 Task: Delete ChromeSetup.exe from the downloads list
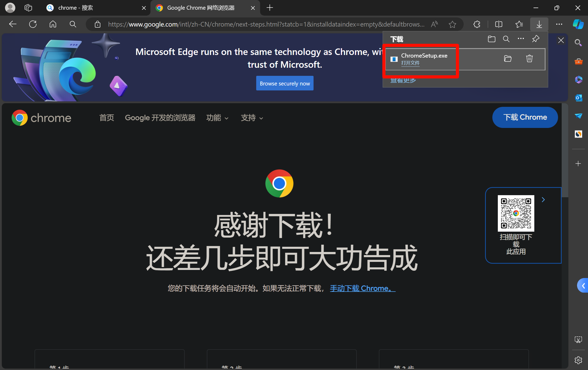[529, 59]
